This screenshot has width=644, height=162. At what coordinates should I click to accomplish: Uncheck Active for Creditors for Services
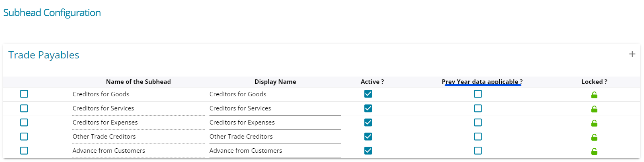click(368, 108)
